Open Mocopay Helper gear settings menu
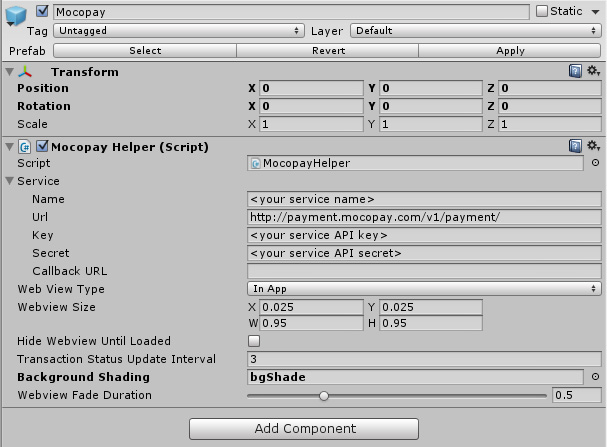The height and width of the screenshot is (447, 607). (593, 146)
